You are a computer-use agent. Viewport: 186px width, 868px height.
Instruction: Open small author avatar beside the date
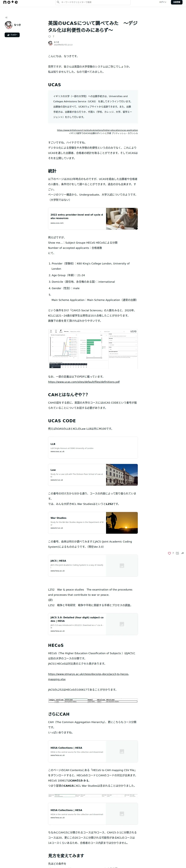pos(50,43)
